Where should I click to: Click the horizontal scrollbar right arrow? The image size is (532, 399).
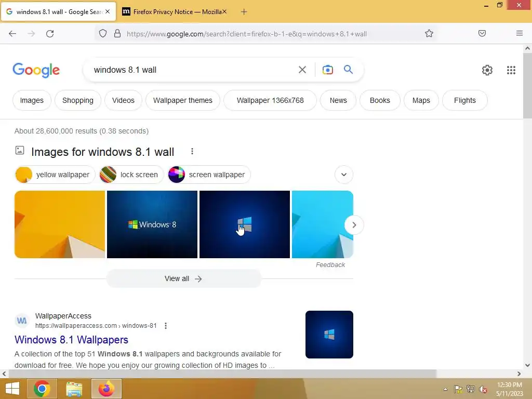click(x=519, y=374)
